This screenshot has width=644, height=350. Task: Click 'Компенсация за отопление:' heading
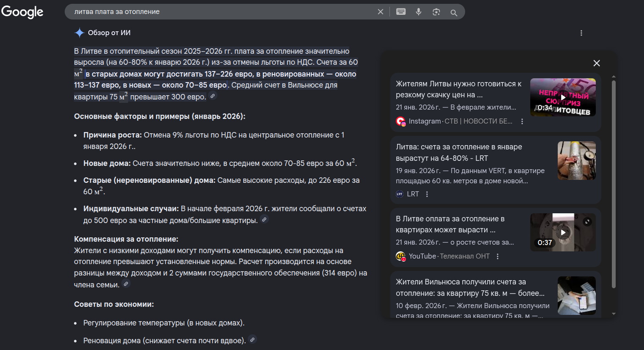pos(126,239)
